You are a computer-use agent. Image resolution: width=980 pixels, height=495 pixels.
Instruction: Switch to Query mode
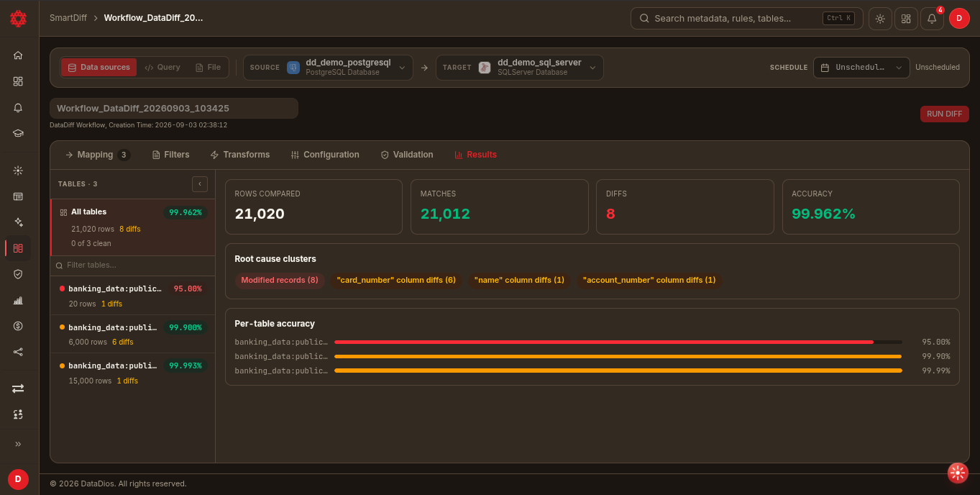pyautogui.click(x=162, y=68)
